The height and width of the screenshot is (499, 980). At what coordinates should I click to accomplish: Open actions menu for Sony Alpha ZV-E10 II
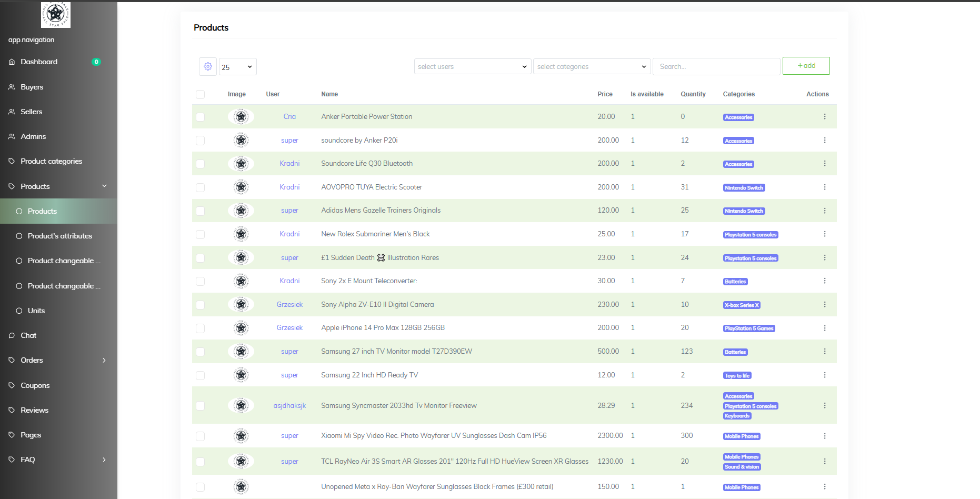click(824, 305)
